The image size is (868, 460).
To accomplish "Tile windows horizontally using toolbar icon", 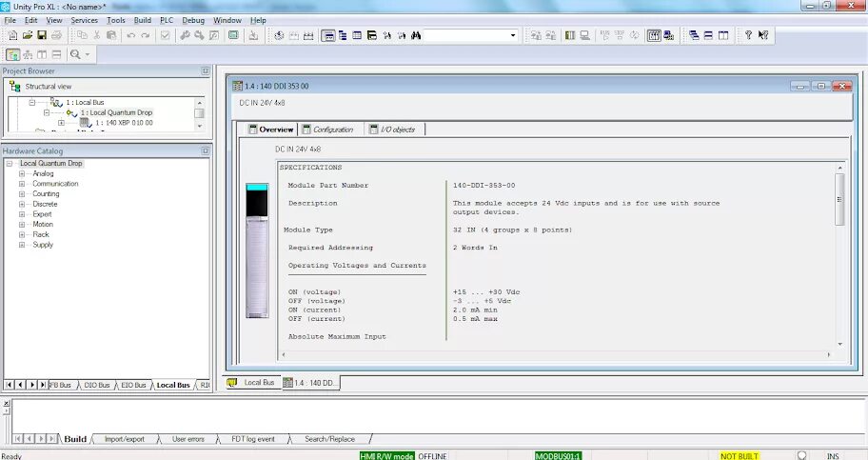I will [x=708, y=35].
